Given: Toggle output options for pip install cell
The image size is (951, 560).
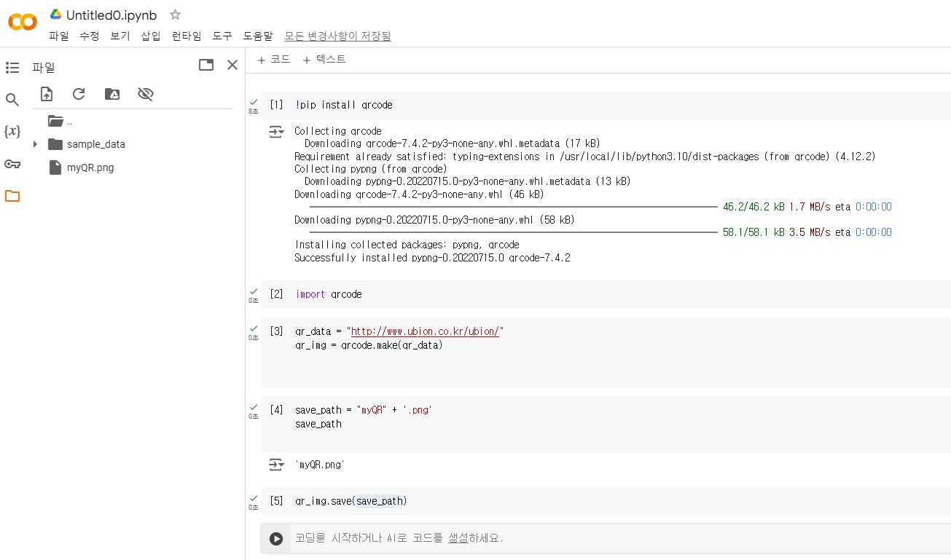Looking at the screenshot, I should click(x=275, y=132).
